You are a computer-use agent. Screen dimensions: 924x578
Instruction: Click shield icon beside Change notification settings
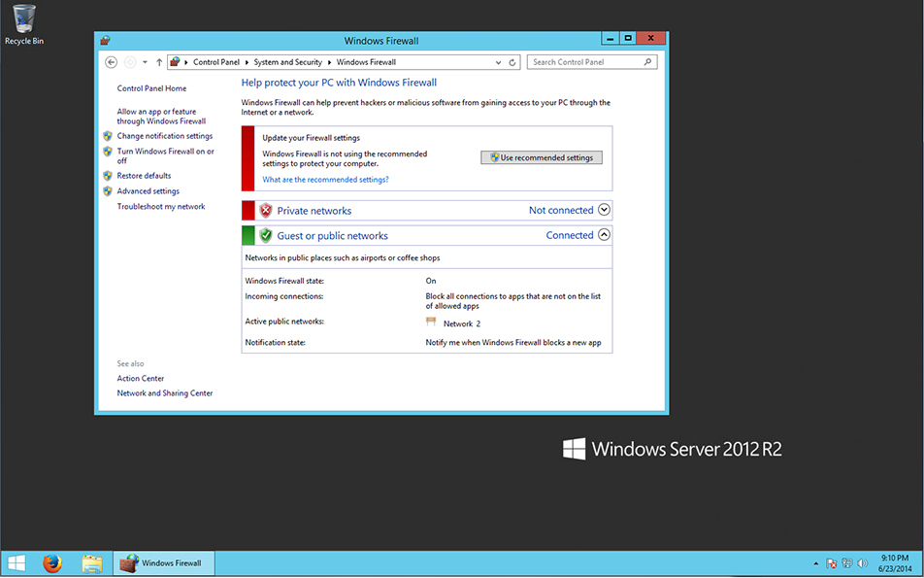pyautogui.click(x=107, y=136)
